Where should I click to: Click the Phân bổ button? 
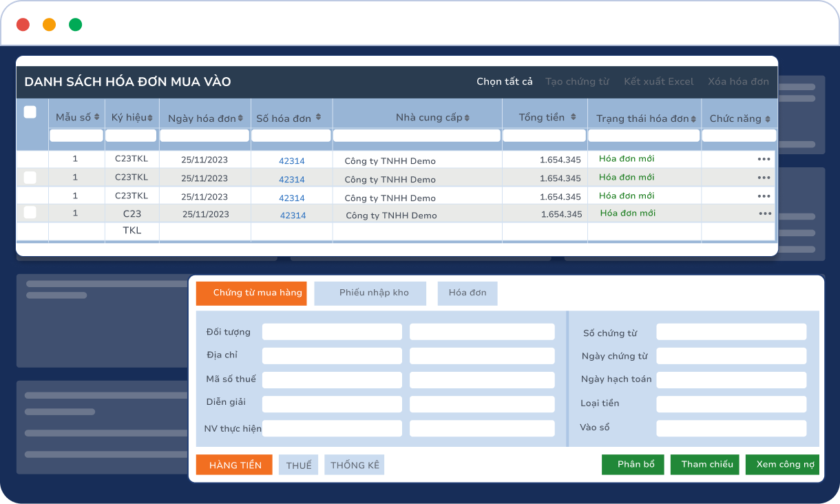point(632,464)
